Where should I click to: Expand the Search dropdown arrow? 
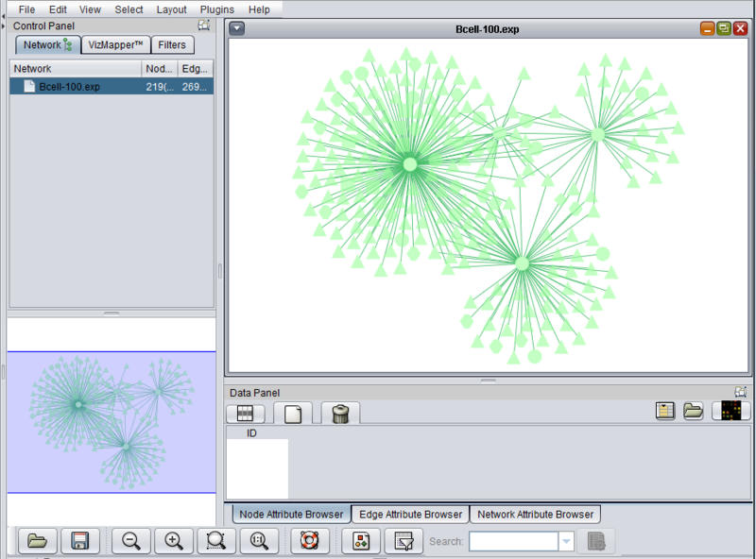click(x=564, y=540)
